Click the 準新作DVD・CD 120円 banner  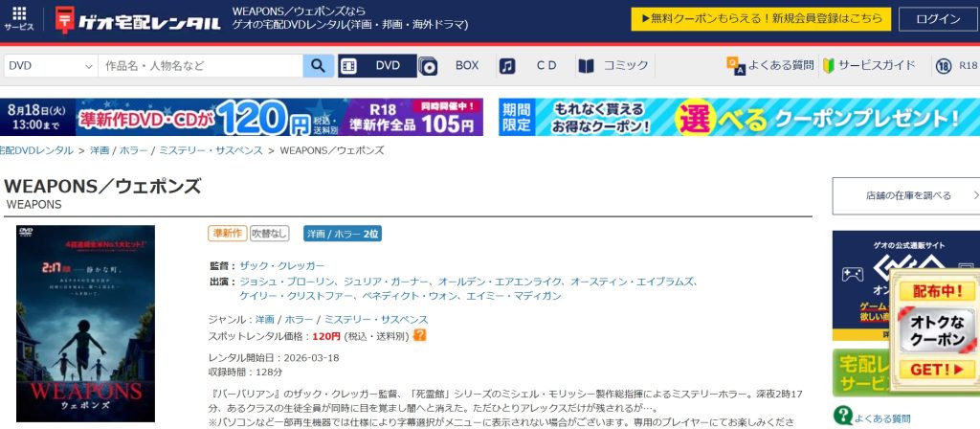point(241,117)
